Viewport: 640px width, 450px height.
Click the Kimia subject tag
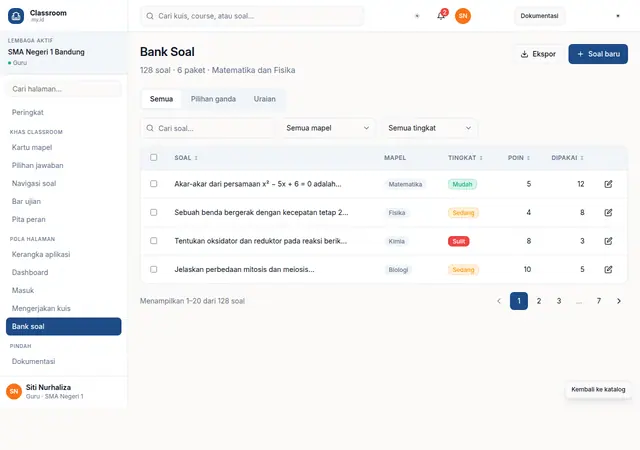click(x=396, y=241)
